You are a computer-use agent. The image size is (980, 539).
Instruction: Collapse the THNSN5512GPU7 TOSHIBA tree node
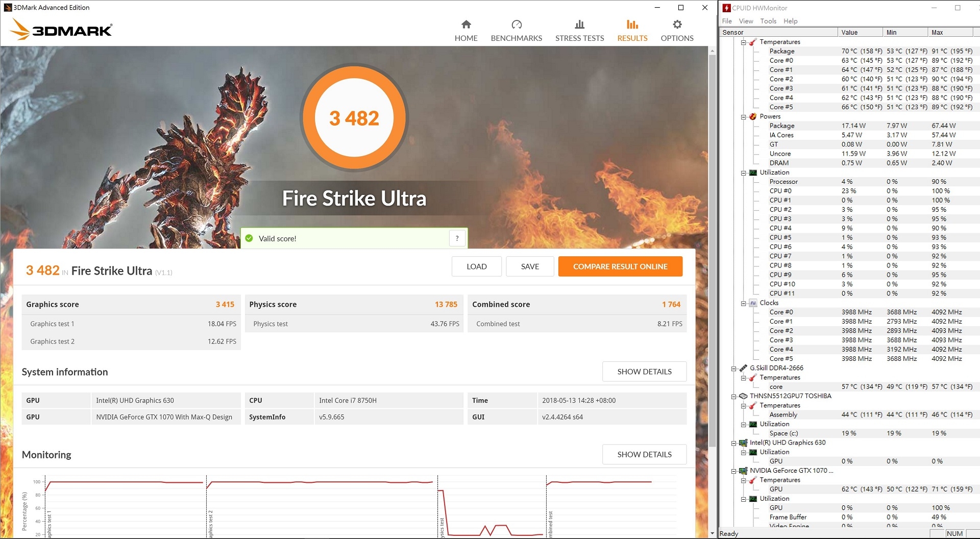coord(734,397)
